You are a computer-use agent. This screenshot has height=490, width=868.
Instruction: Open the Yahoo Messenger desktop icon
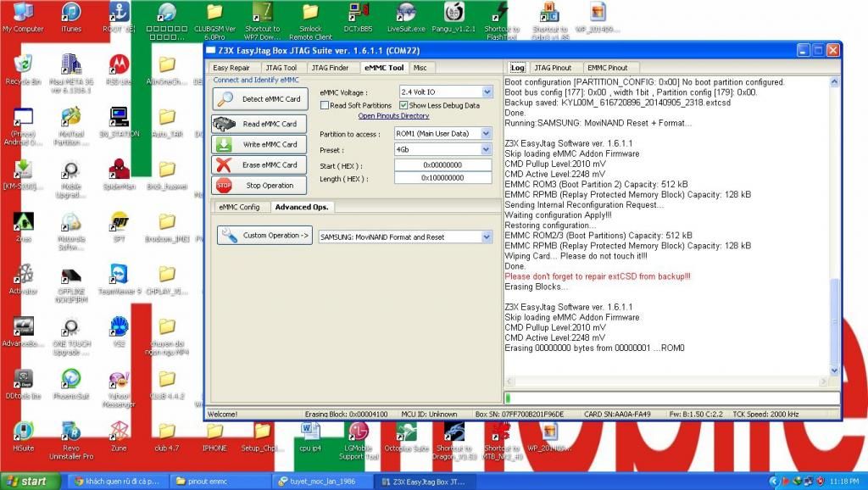[119, 388]
